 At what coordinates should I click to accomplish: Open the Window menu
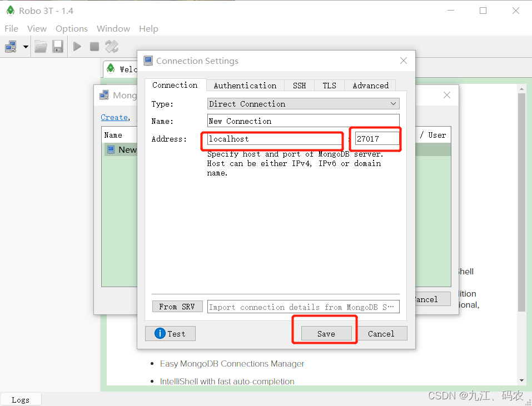[113, 29]
